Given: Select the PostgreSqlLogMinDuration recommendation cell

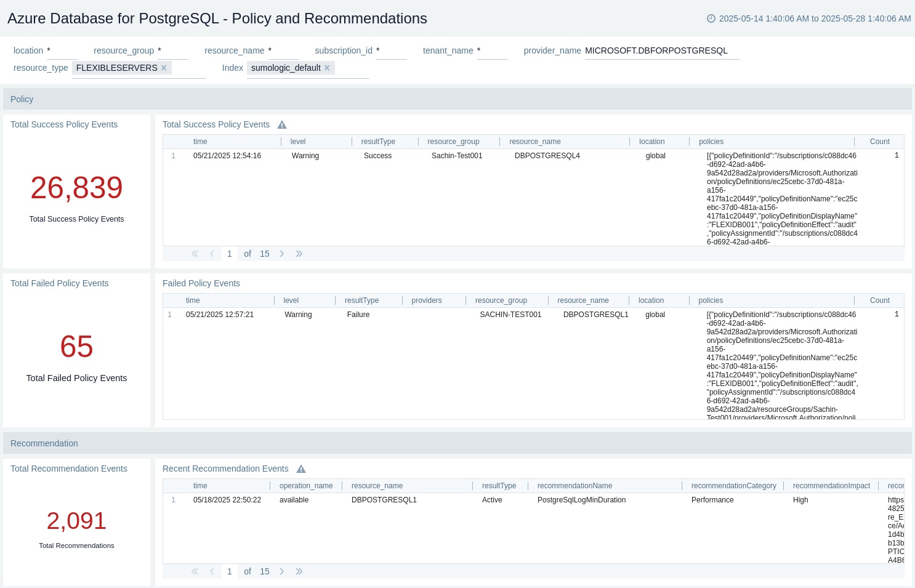Looking at the screenshot, I should [x=581, y=500].
